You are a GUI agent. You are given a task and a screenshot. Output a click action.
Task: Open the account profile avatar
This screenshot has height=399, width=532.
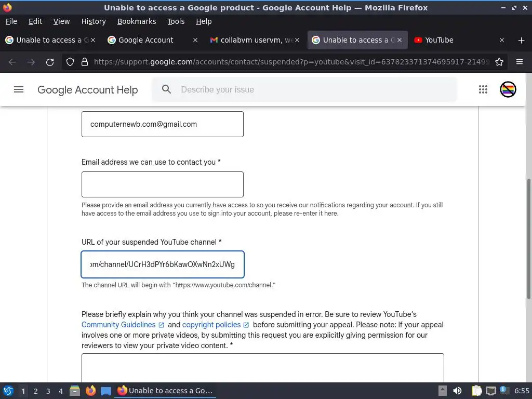click(508, 89)
